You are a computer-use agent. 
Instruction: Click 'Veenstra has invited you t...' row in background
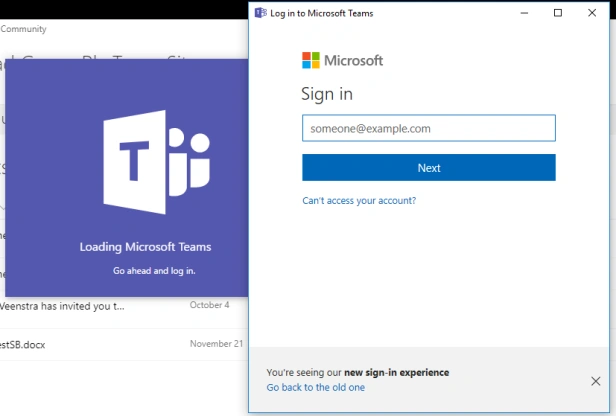[62, 306]
